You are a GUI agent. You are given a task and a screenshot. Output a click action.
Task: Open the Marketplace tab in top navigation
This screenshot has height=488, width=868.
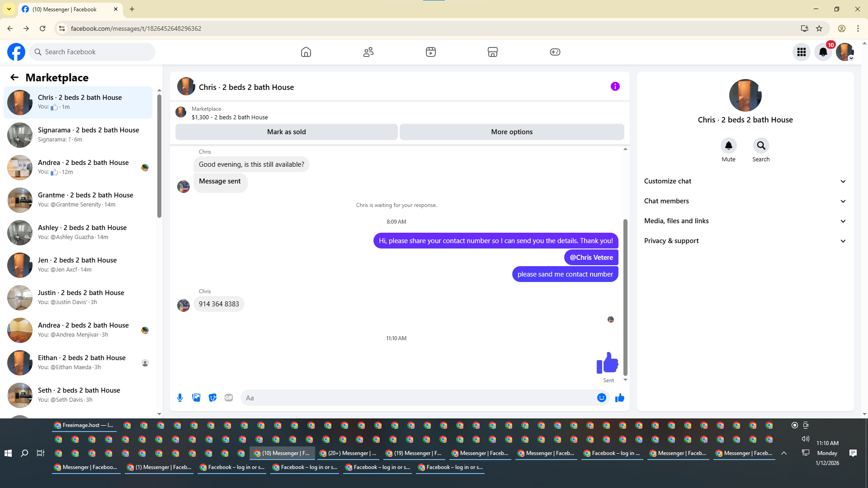click(x=492, y=52)
